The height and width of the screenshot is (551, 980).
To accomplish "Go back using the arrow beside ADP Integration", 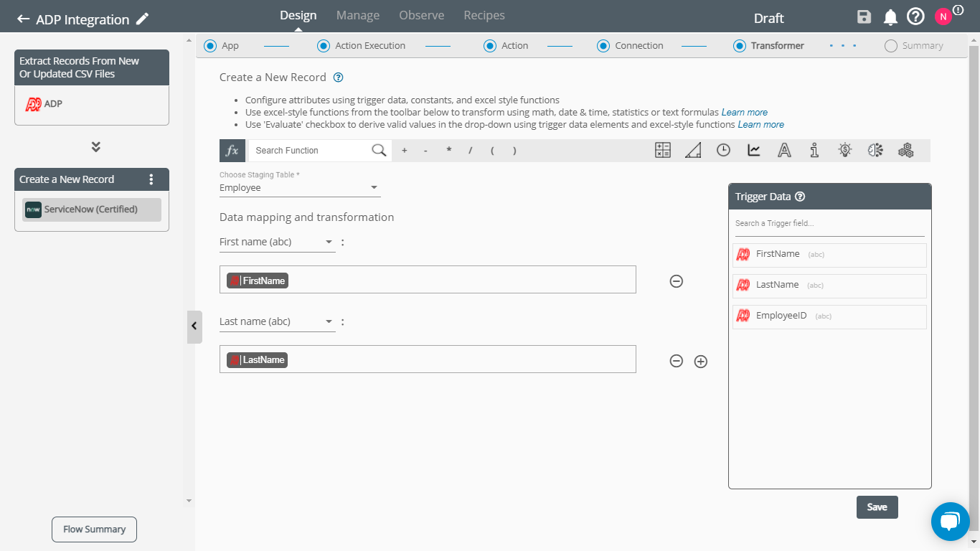I will click(x=24, y=19).
